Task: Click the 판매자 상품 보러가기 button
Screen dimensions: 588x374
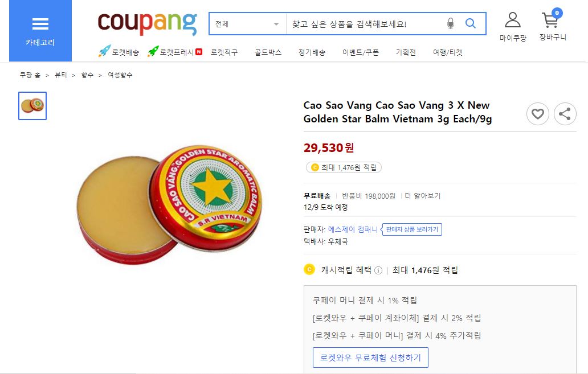Action: [x=412, y=229]
